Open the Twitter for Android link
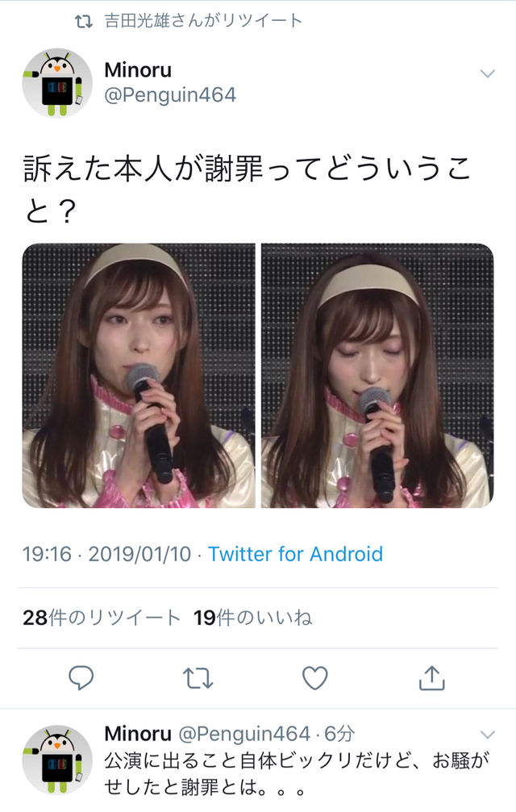 pyautogui.click(x=296, y=554)
